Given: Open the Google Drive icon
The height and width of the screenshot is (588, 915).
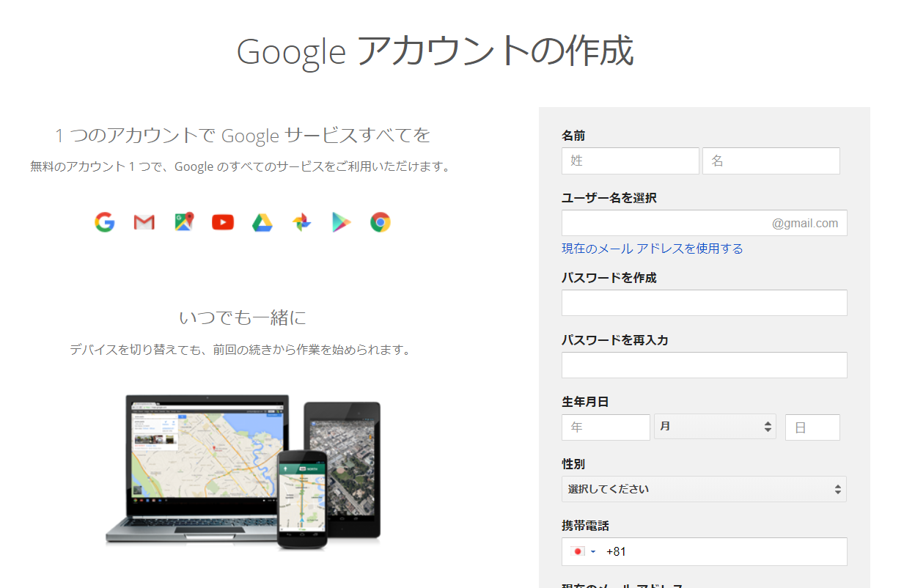Looking at the screenshot, I should point(262,222).
